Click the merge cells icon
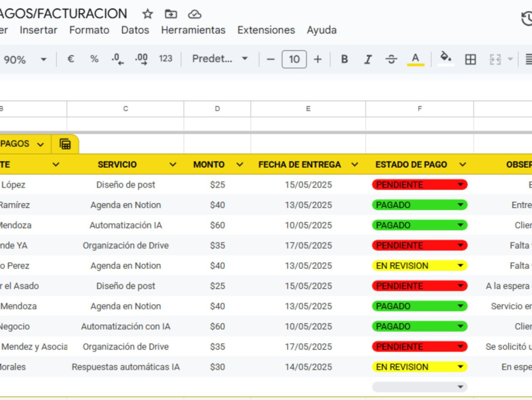Viewport: 532px width, 400px height. pyautogui.click(x=495, y=60)
